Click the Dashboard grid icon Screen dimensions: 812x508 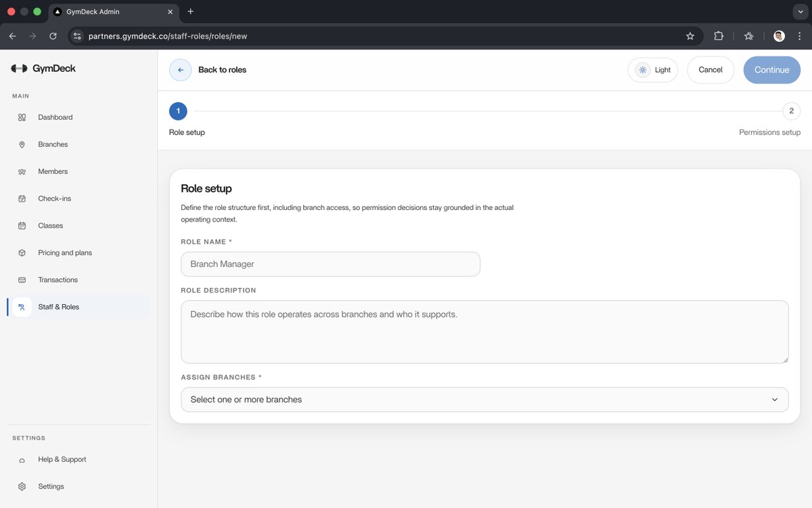[22, 117]
